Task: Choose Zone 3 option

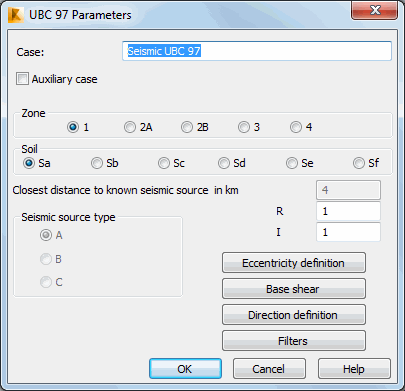Action: [x=244, y=127]
